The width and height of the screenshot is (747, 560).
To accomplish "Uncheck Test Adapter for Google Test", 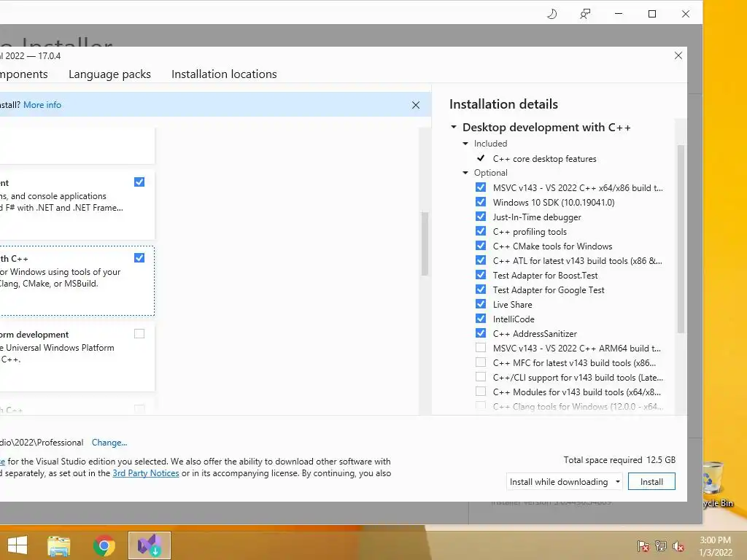I will pos(481,289).
